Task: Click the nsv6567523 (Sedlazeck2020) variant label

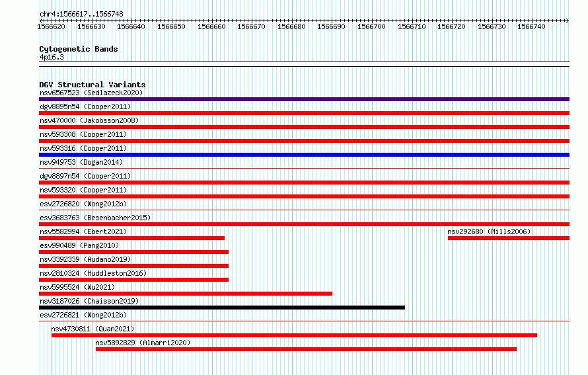Action: click(91, 93)
